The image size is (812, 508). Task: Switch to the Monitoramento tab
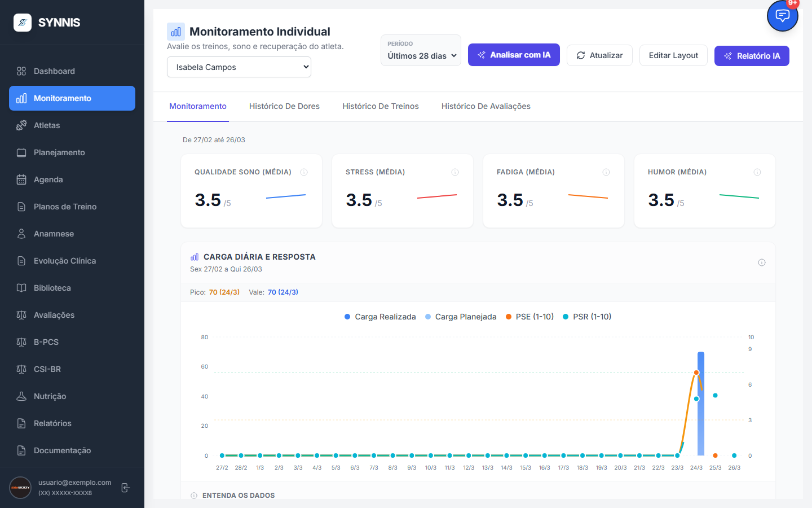(198, 106)
